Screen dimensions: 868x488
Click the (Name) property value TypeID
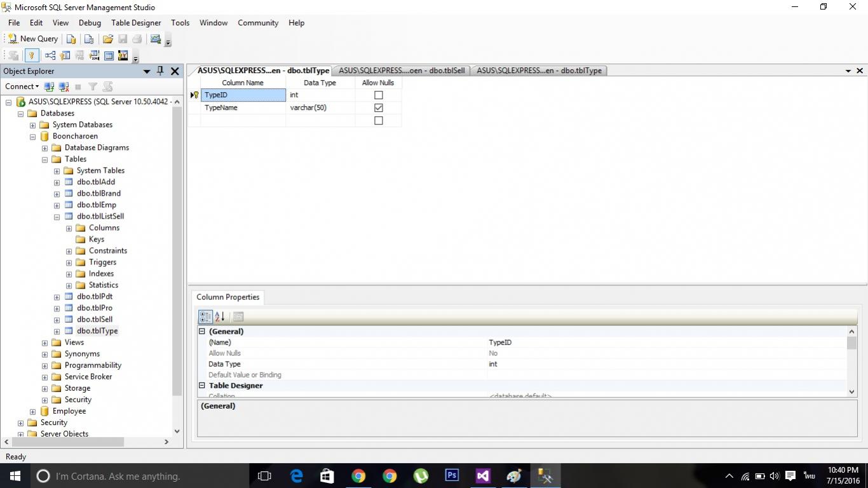pyautogui.click(x=667, y=342)
